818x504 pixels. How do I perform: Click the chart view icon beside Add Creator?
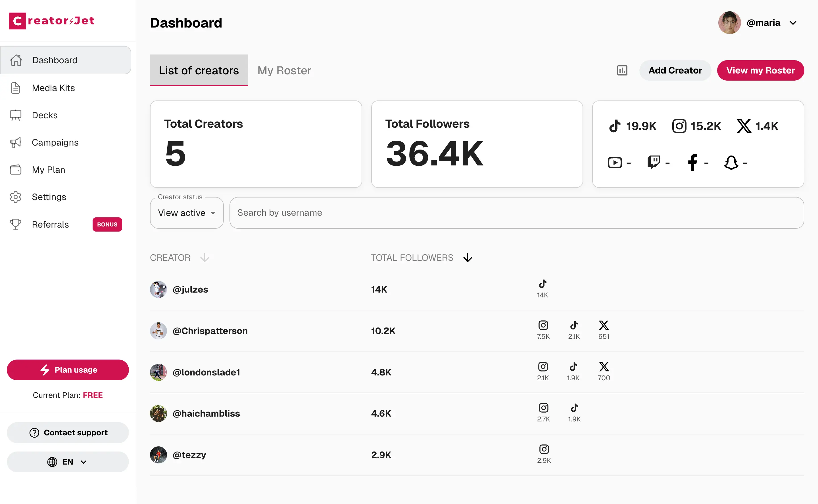click(622, 70)
